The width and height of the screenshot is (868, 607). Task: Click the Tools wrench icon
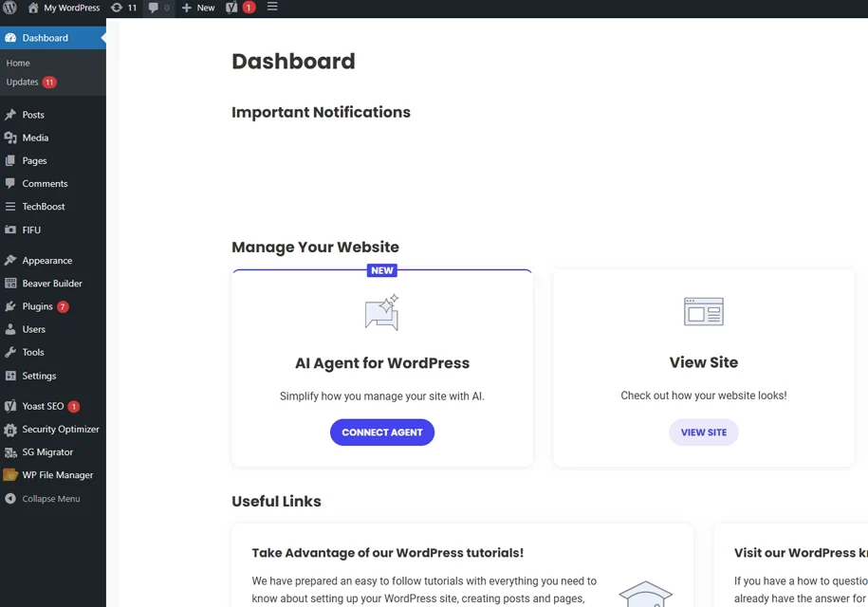tap(10, 352)
